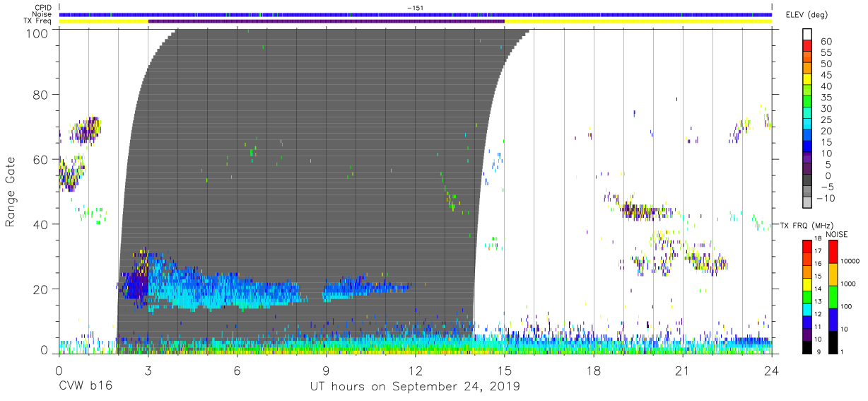Image resolution: width=868 pixels, height=401 pixels.
Task: Select the green segment of the NOISE colorbar
Action: (832, 296)
